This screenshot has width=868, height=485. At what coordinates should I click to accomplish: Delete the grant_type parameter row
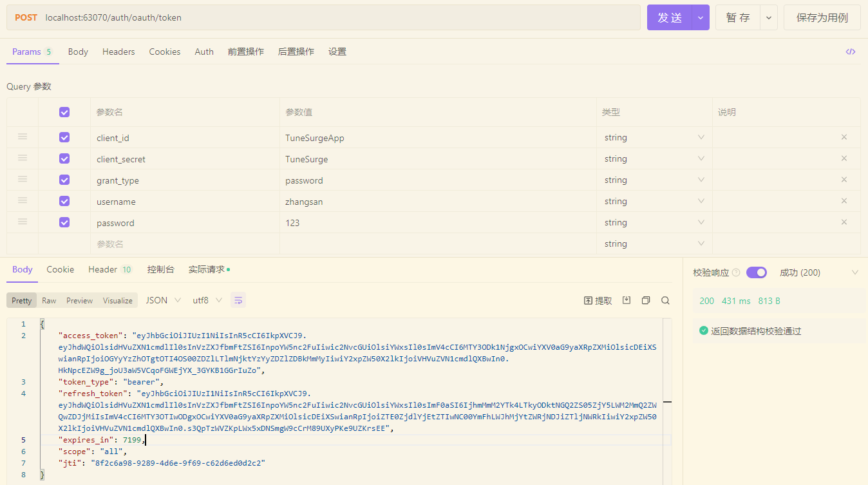[844, 180]
